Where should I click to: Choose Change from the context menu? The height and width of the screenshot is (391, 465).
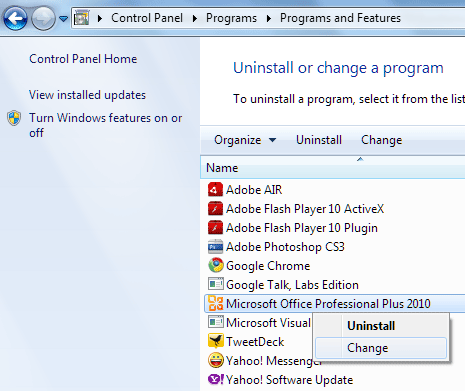(x=381, y=348)
